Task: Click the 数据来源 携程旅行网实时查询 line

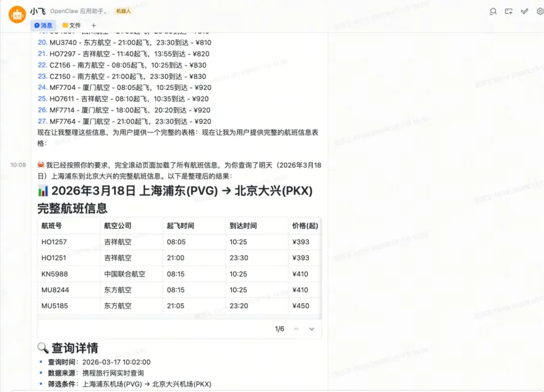Action: click(x=96, y=373)
